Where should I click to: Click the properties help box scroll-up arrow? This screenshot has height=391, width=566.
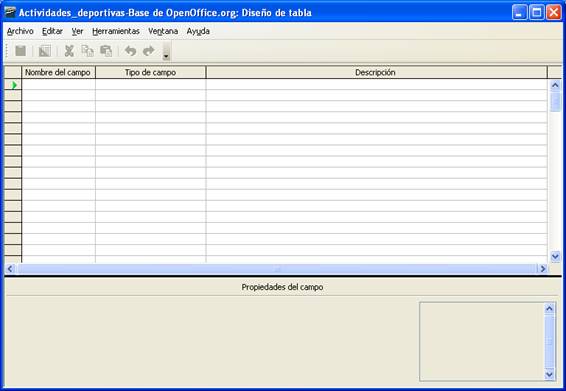pos(549,308)
